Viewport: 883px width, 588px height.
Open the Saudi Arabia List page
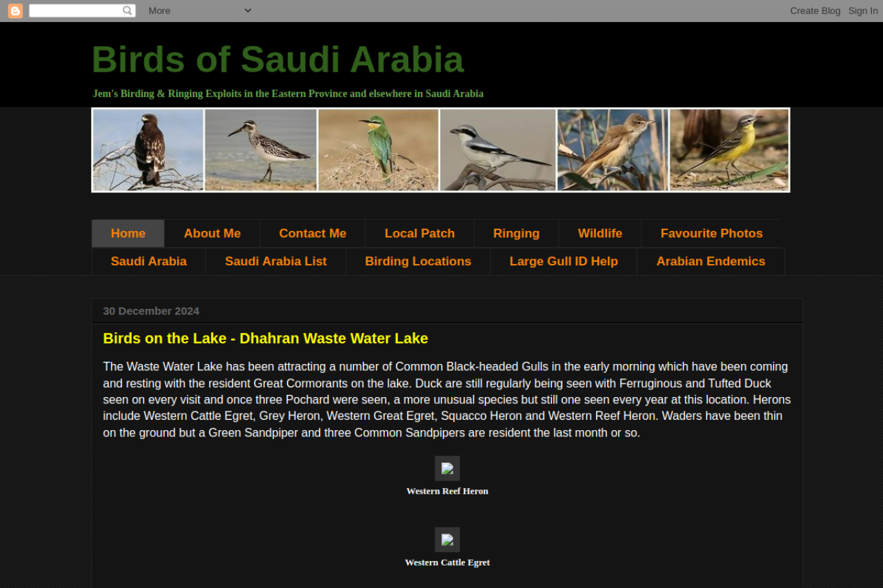coord(276,261)
